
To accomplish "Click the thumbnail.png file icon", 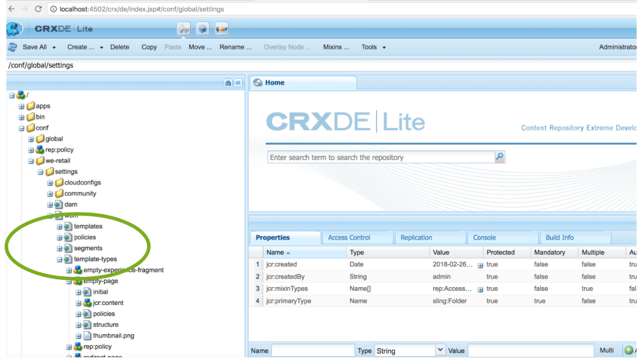I will point(87,335).
